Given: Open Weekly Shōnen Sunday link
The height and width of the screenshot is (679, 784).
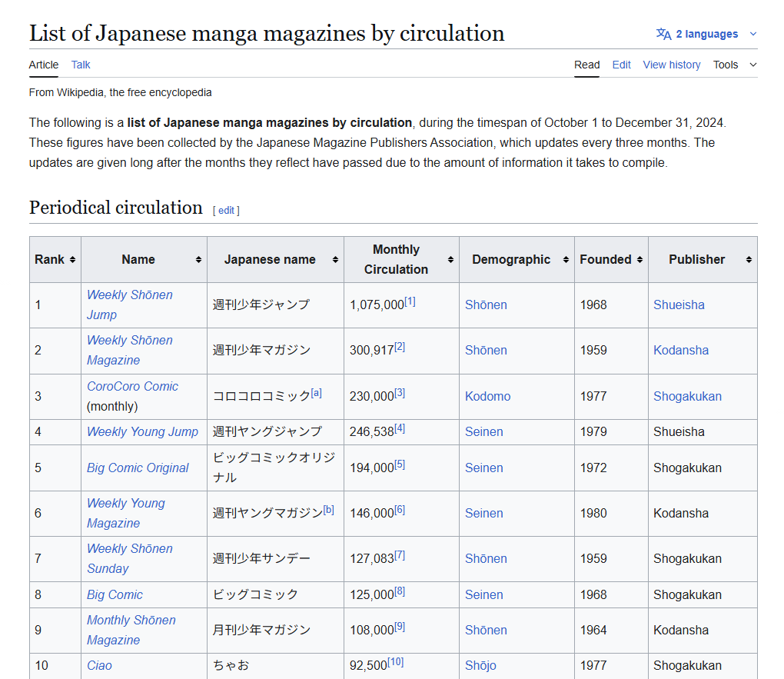Looking at the screenshot, I should pos(129,558).
